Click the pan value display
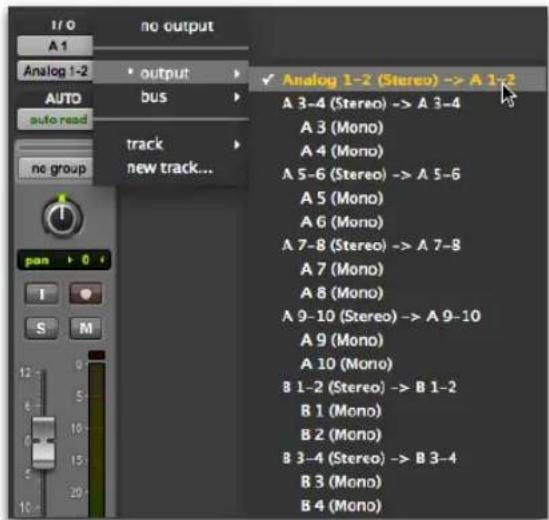This screenshot has width=549, height=520. [64, 260]
